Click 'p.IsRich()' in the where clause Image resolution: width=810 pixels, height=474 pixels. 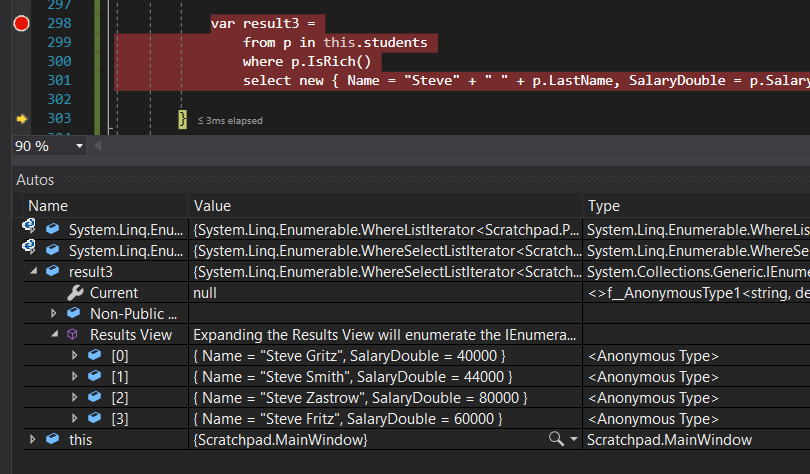pyautogui.click(x=331, y=61)
